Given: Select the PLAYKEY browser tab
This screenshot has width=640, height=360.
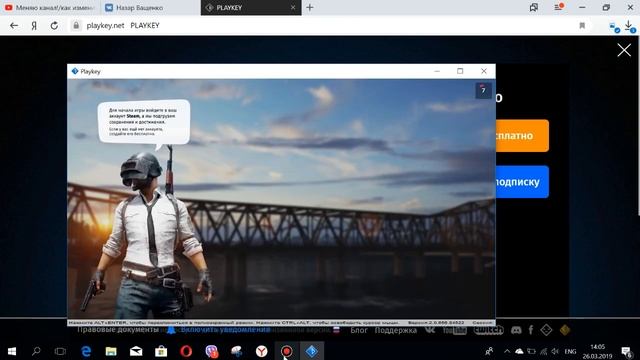Looking at the screenshot, I should coord(245,7).
